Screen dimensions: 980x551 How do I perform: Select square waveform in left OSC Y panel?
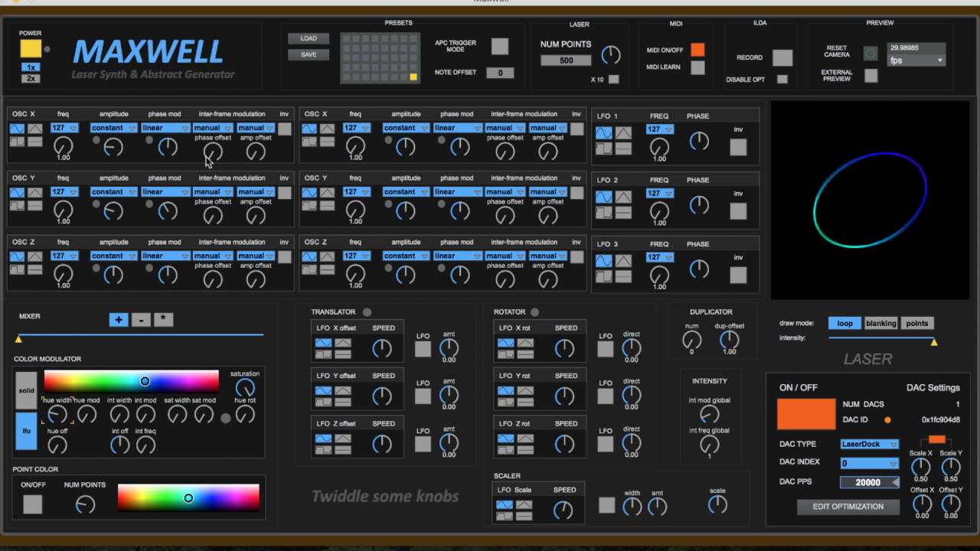(x=18, y=205)
